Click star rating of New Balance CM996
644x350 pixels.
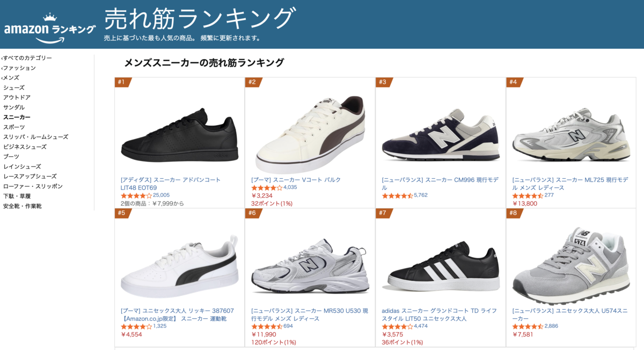(397, 195)
